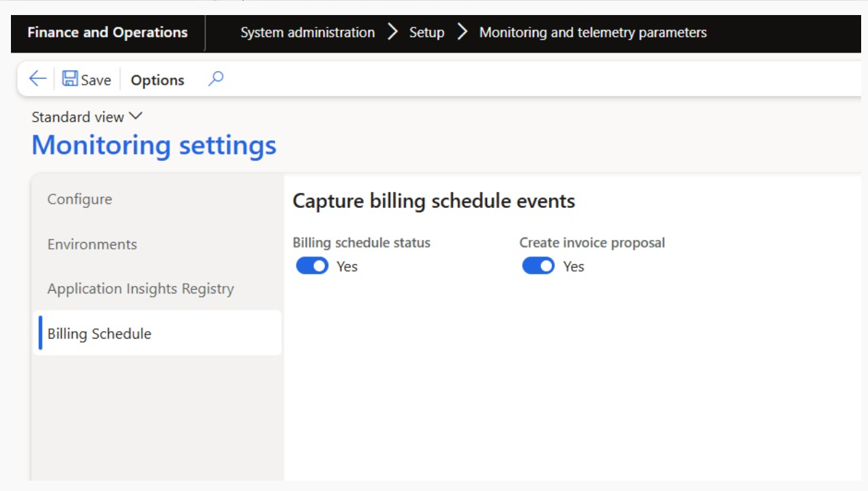
Task: Switch to the Environments tab
Action: [x=92, y=244]
